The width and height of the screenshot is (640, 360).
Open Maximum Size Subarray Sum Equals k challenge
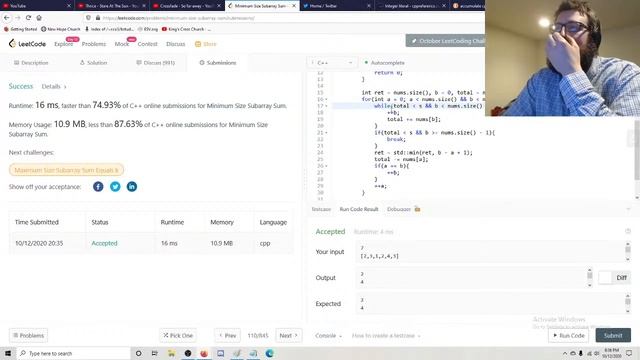pos(66,170)
